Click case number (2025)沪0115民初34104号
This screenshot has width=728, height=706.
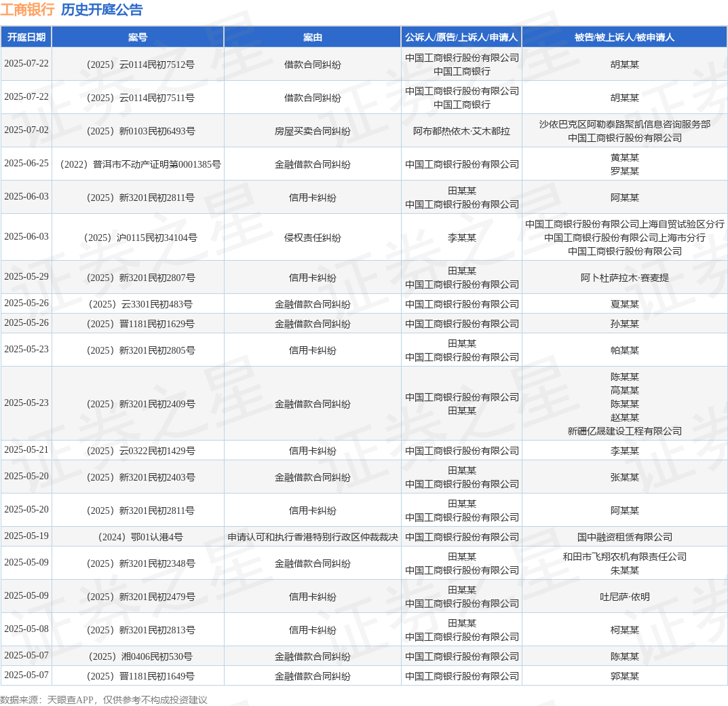coord(138,238)
